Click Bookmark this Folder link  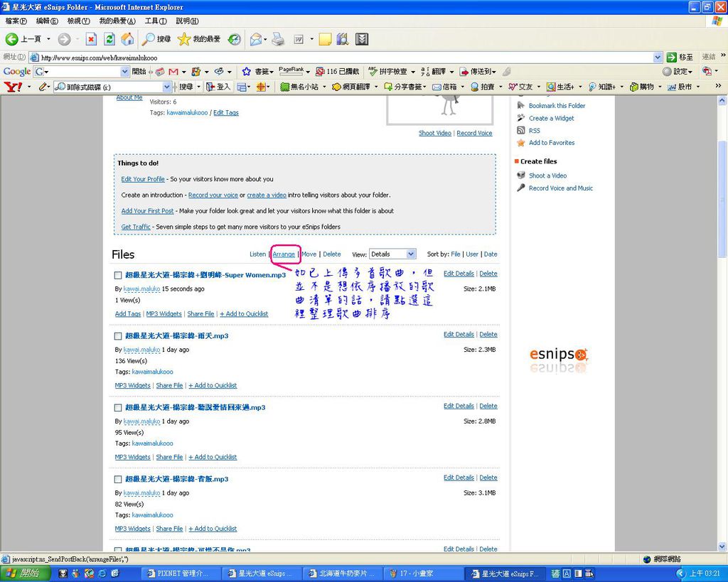click(x=557, y=106)
